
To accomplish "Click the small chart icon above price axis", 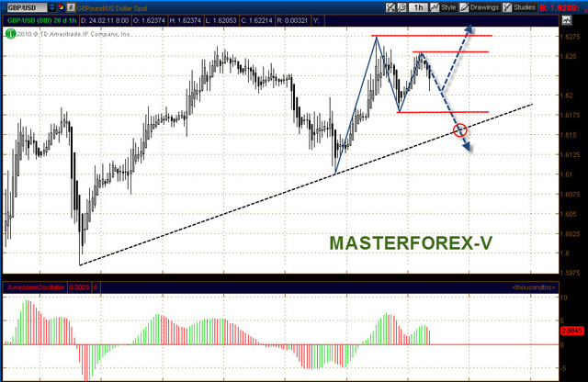I will pyautogui.click(x=566, y=20).
